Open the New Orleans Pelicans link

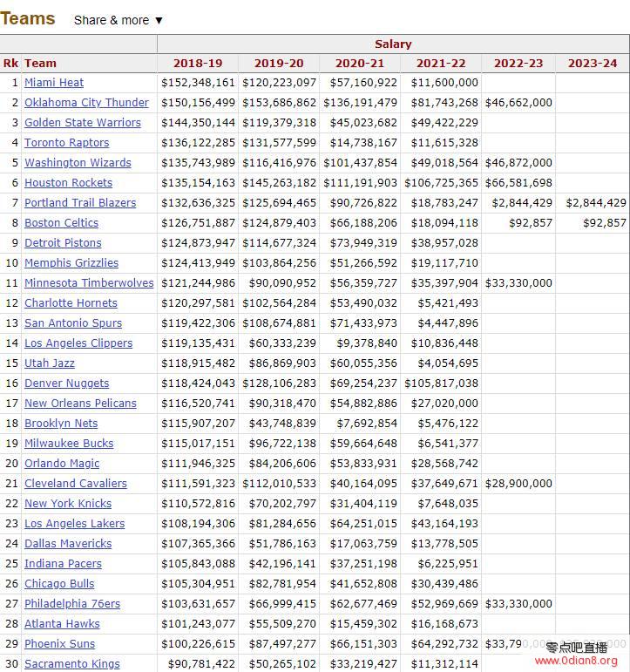click(x=80, y=404)
